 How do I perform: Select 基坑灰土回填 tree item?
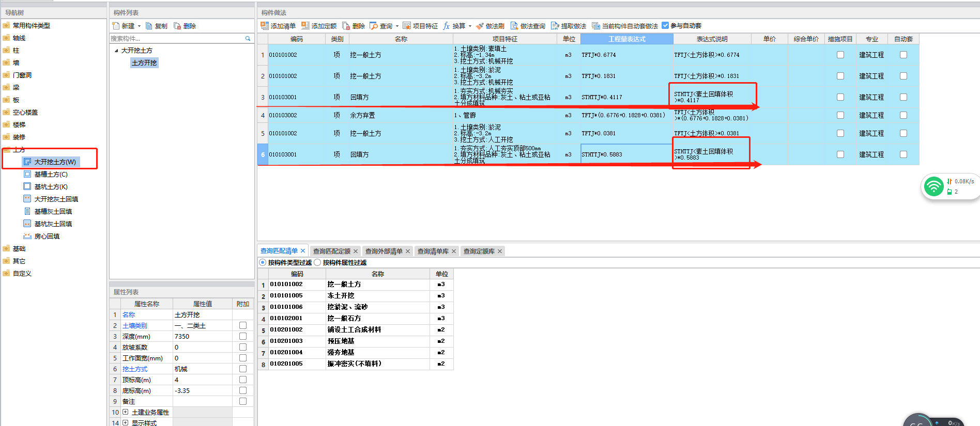tap(53, 224)
